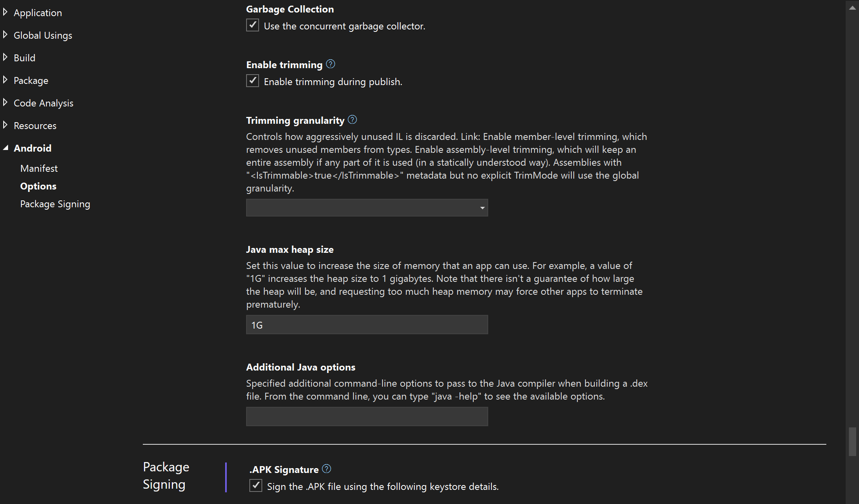
Task: Uncheck use the concurrent garbage collector
Action: 252,25
